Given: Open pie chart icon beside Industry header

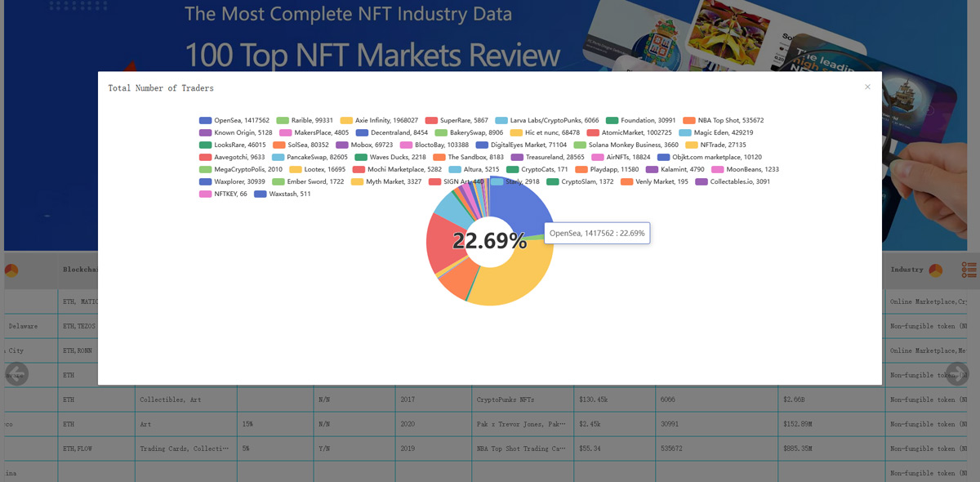Looking at the screenshot, I should (936, 270).
